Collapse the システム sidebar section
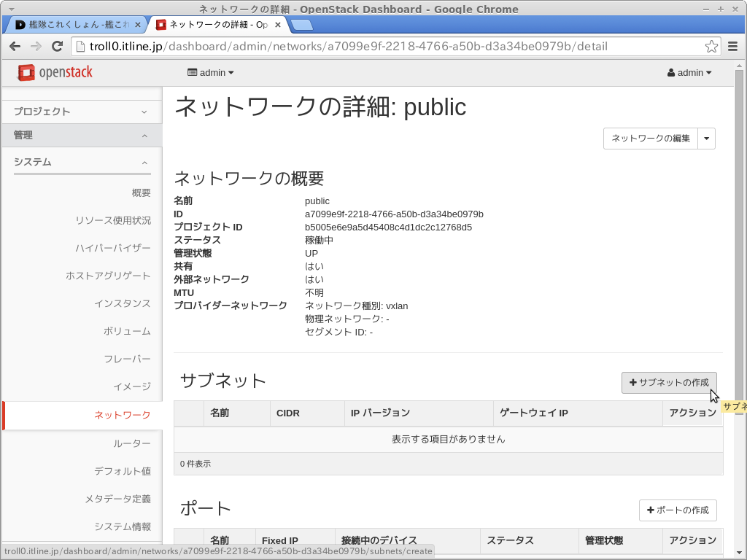The width and height of the screenshot is (747, 560). click(x=80, y=162)
